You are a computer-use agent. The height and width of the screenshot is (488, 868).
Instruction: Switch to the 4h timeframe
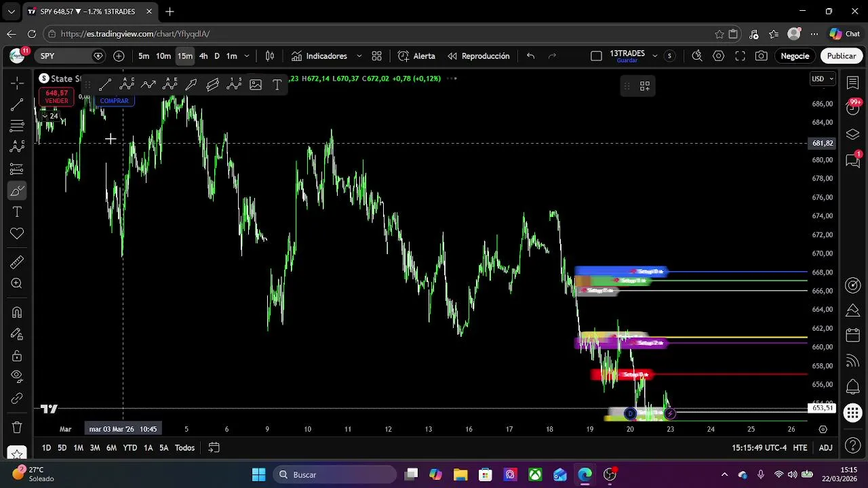[x=203, y=56]
